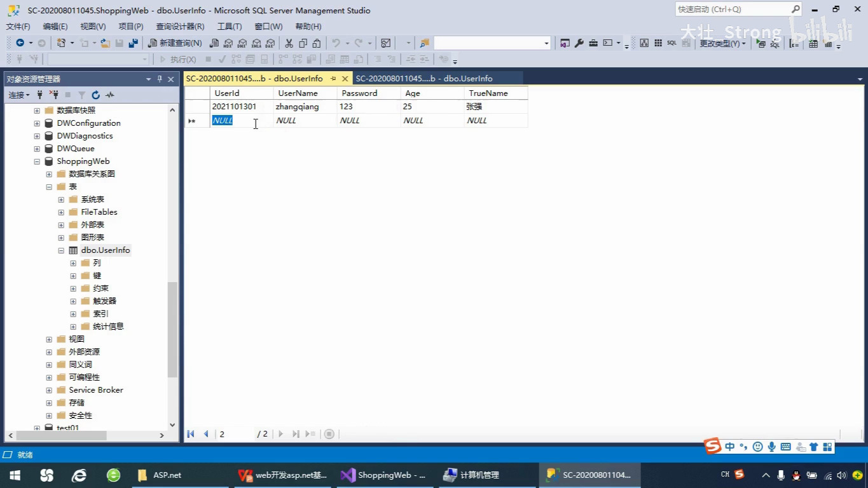Image resolution: width=868 pixels, height=488 pixels.
Task: Open the 帮助(H) menu
Action: pyautogui.click(x=308, y=26)
